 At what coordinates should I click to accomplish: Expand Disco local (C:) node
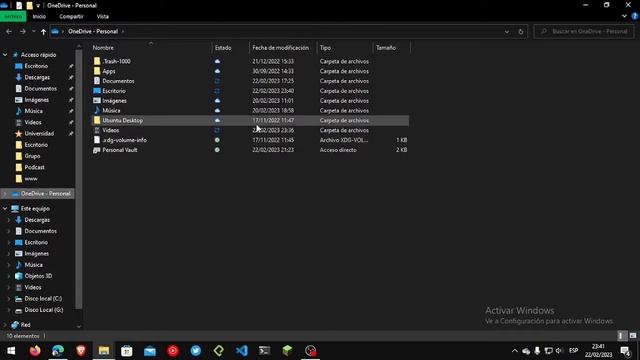(x=9, y=299)
